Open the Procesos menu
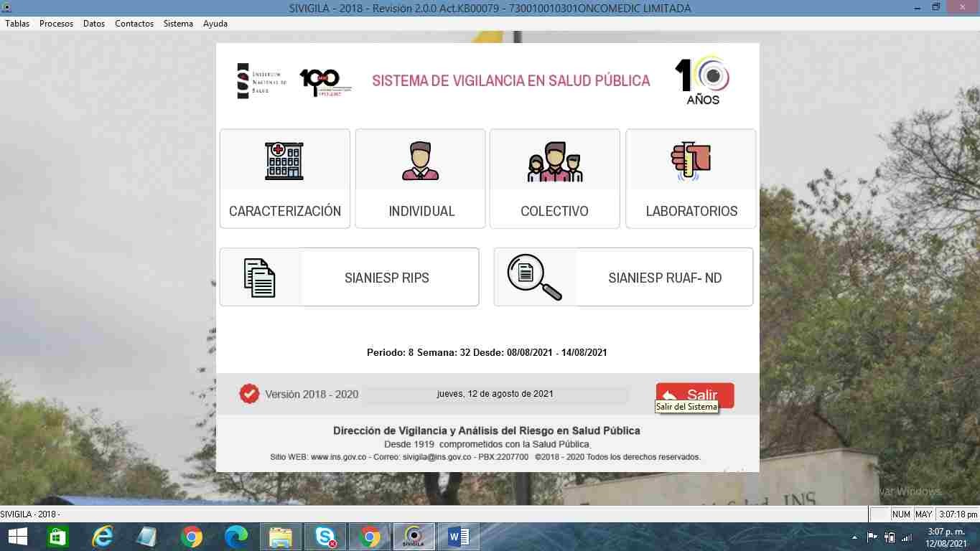This screenshot has width=980, height=551. coord(56,24)
